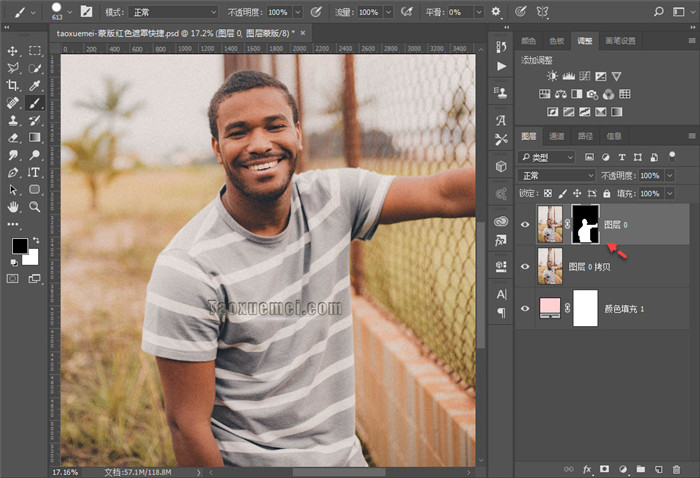Toggle visibility of 图层 0 拷贝 layer

pyautogui.click(x=526, y=267)
